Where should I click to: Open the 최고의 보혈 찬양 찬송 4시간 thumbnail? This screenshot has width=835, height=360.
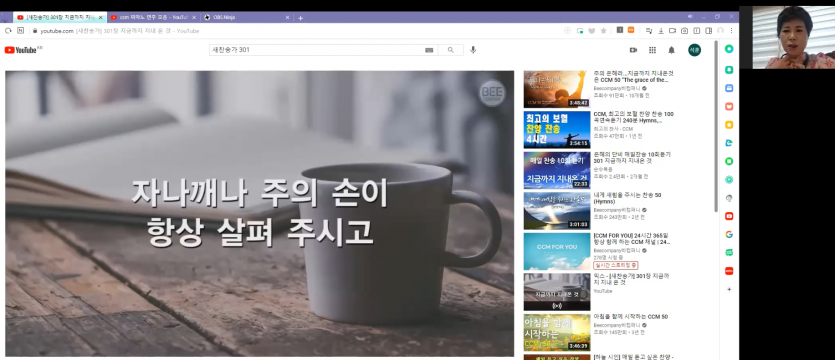click(556, 129)
